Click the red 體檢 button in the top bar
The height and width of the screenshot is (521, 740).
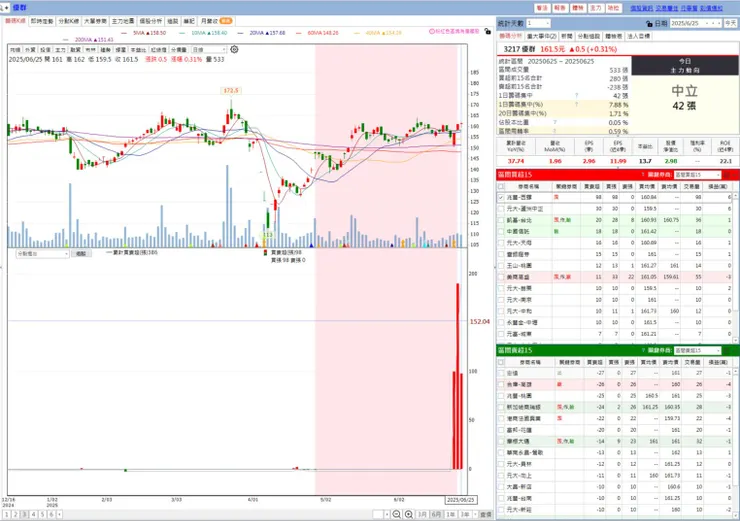tap(578, 8)
